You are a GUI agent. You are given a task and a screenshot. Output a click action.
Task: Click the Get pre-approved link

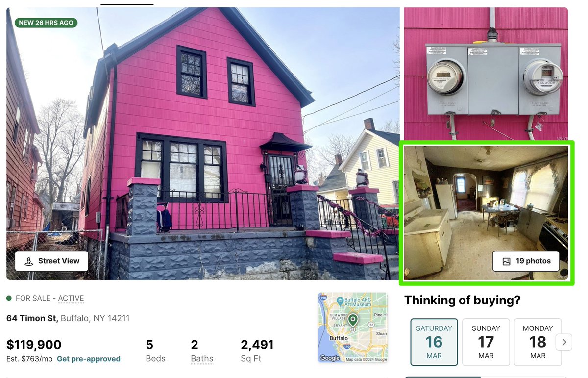coord(89,359)
